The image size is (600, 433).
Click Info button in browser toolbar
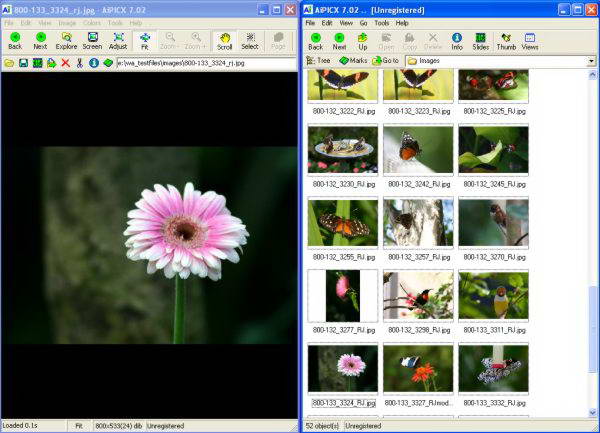(457, 42)
